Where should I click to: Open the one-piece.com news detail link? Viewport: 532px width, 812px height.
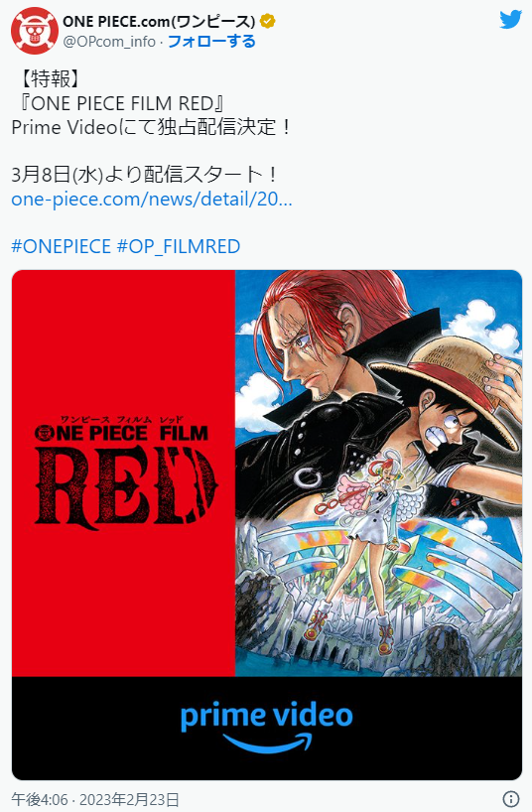click(x=152, y=199)
